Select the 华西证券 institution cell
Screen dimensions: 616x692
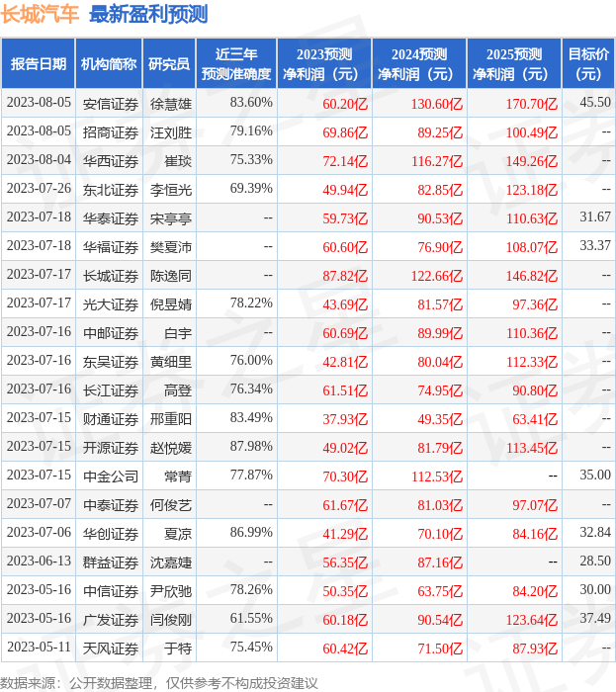(111, 161)
